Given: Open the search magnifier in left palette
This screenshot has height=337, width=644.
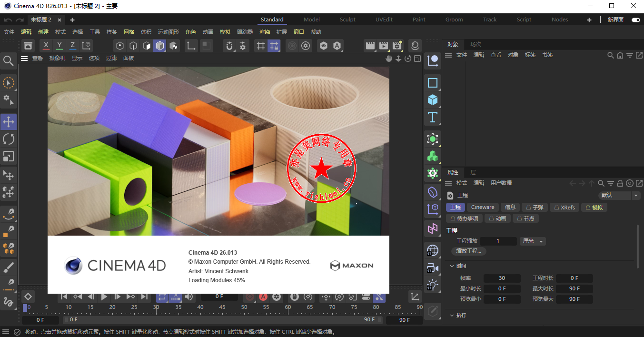Looking at the screenshot, I should [x=9, y=60].
